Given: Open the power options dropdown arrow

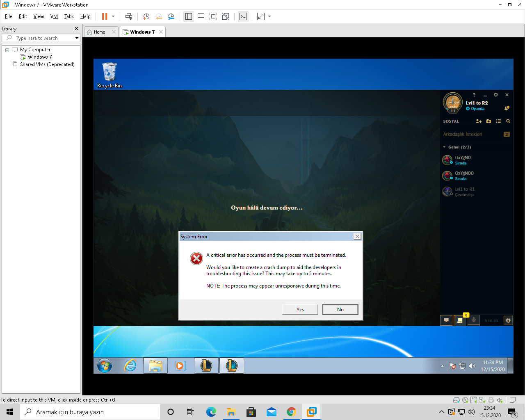Looking at the screenshot, I should click(x=113, y=16).
